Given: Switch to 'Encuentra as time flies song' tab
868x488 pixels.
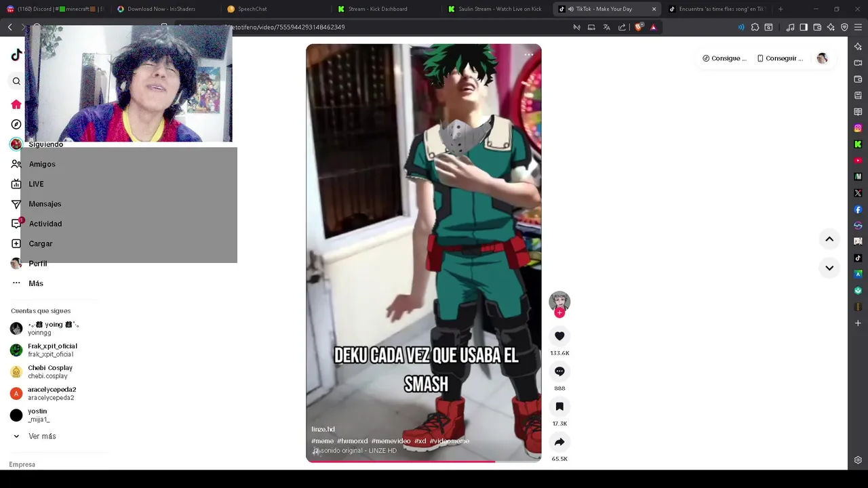Looking at the screenshot, I should point(715,9).
